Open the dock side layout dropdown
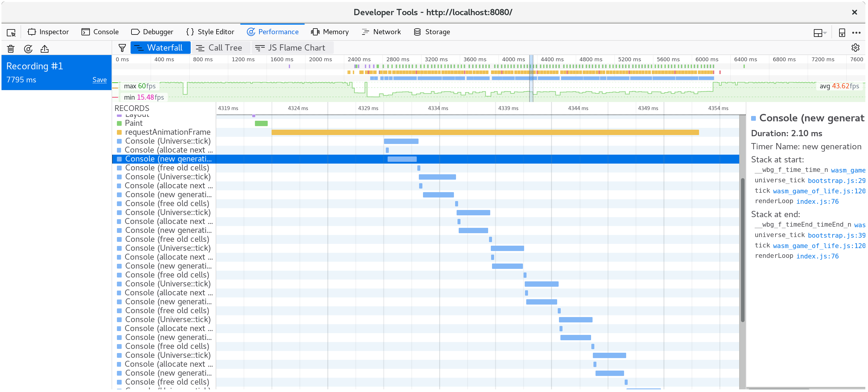Image resolution: width=868 pixels, height=392 pixels. point(820,32)
